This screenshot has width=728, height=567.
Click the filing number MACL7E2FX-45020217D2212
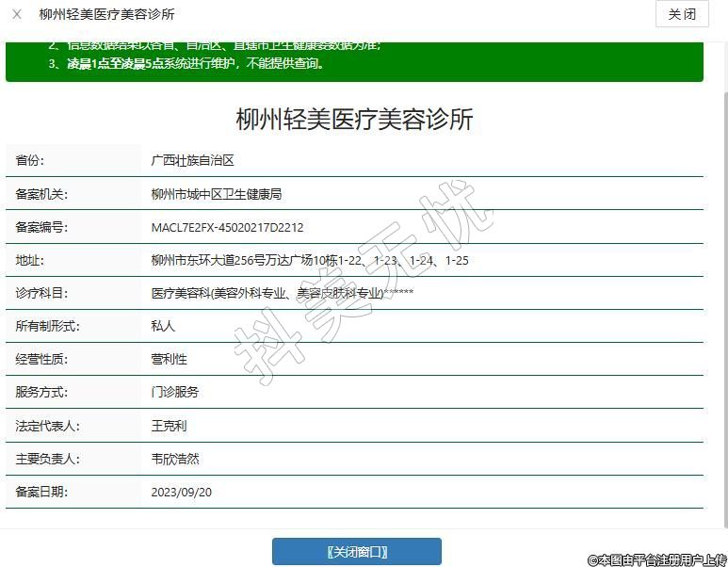tap(227, 227)
